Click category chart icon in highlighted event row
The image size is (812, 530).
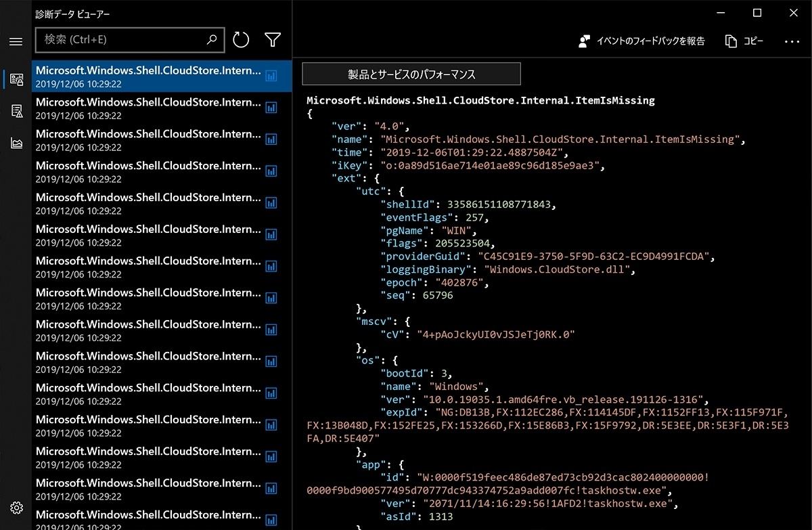coord(271,76)
